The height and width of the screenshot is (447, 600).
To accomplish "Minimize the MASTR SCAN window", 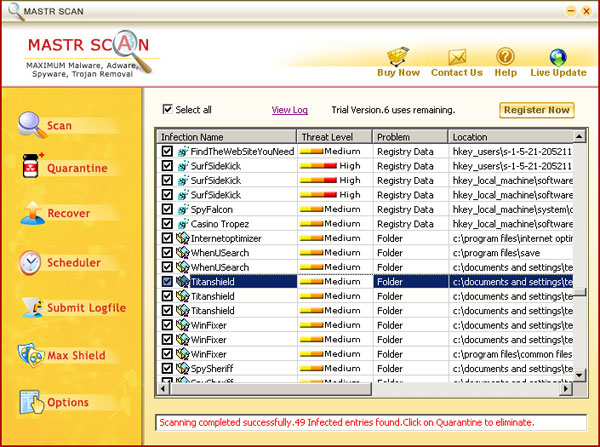I will pos(571,11).
